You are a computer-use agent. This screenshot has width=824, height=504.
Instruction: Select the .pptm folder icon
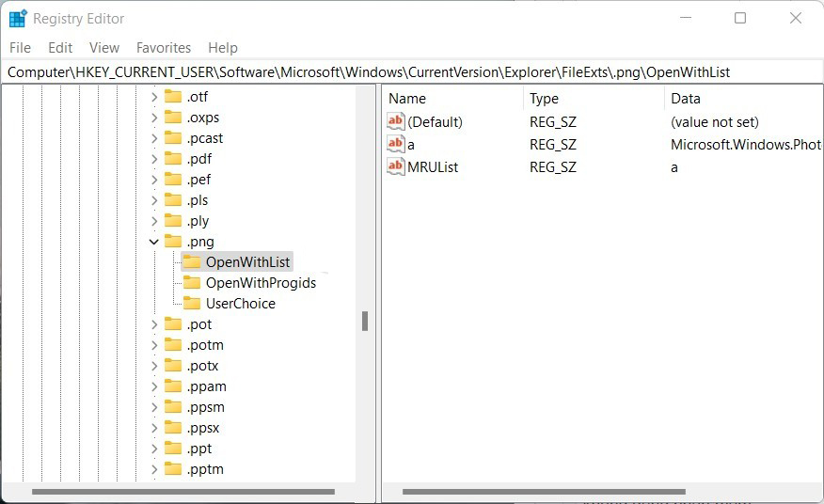point(173,469)
